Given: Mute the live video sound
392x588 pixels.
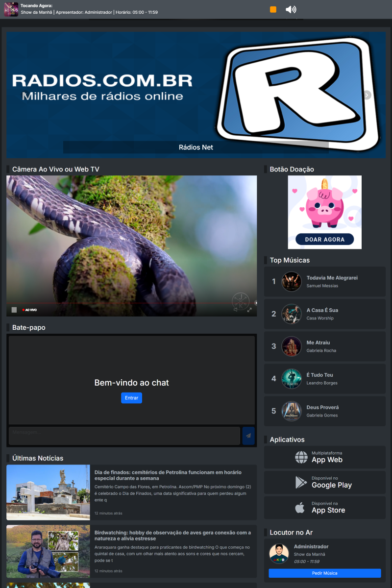Looking at the screenshot, I should point(236,310).
